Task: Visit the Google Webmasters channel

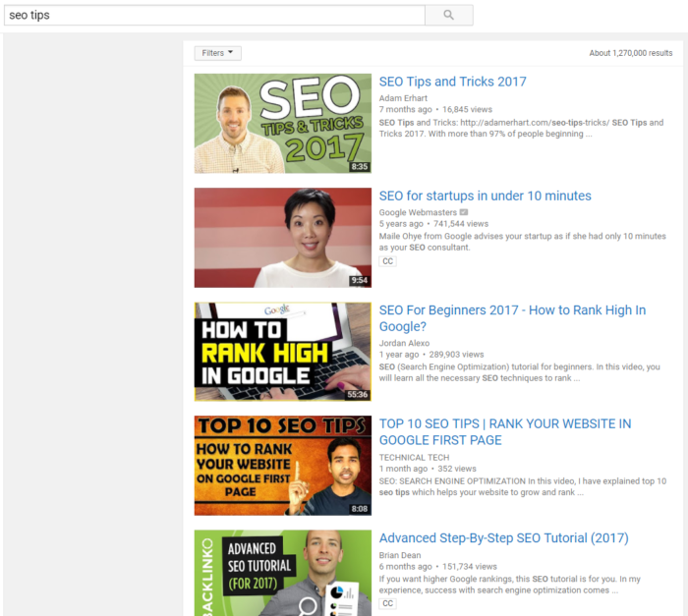Action: 418,212
